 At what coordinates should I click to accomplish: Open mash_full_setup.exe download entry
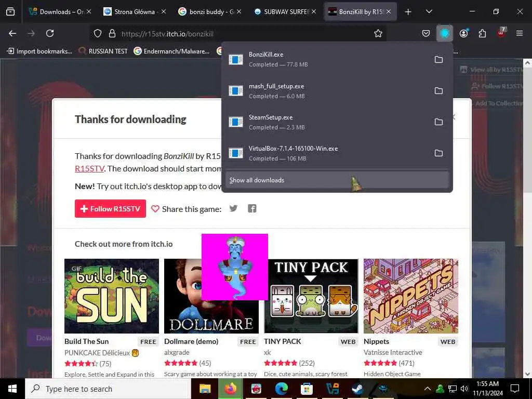(x=326, y=91)
